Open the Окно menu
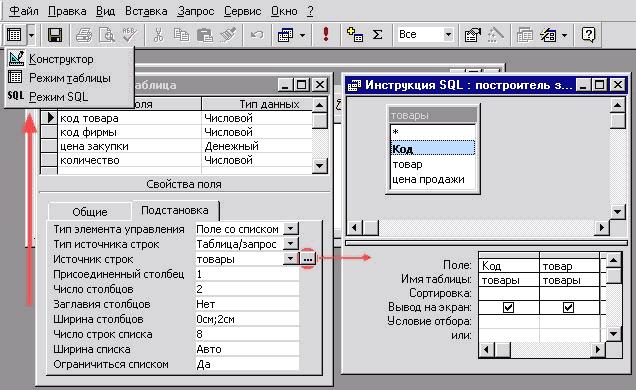Screen dimensions: 636x390 (x=284, y=11)
